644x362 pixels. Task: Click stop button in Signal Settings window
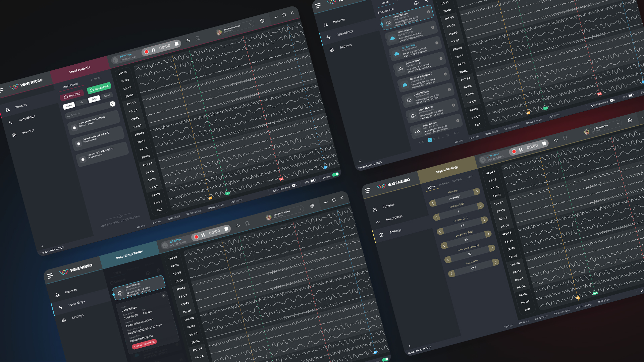point(544,143)
